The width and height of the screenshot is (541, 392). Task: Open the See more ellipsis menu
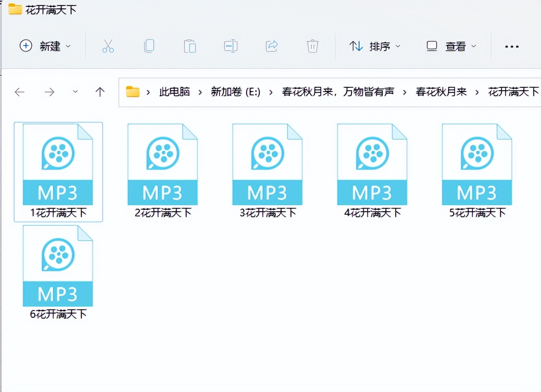pos(512,46)
